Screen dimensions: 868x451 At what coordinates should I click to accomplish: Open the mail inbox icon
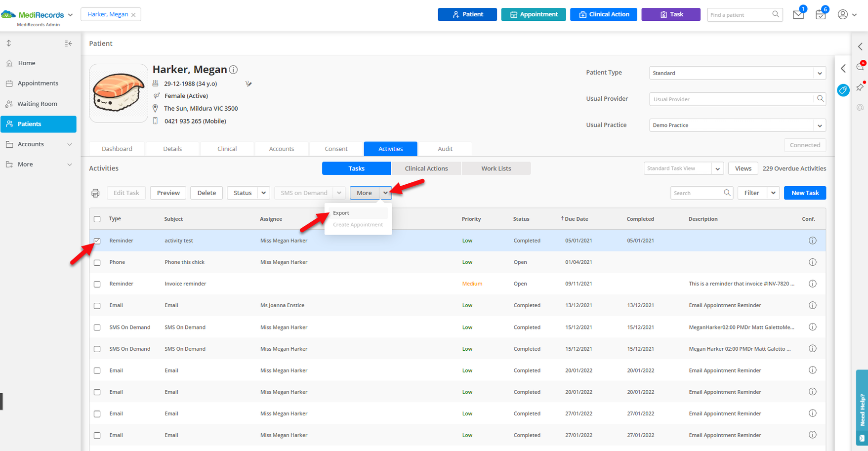coord(798,15)
